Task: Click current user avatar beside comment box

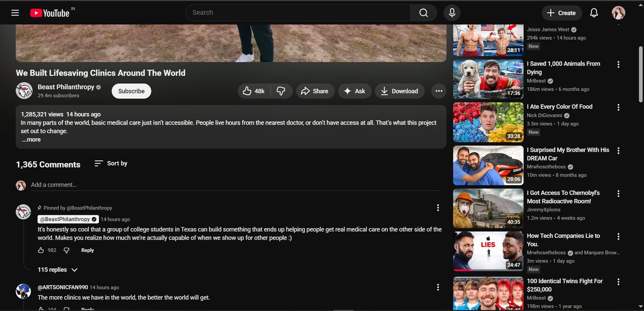Action: pos(21,185)
